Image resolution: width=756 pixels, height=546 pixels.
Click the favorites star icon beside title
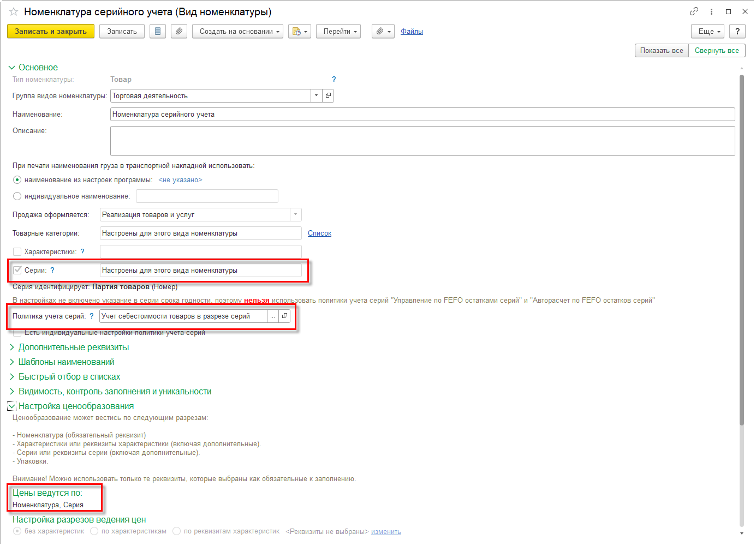(x=14, y=11)
